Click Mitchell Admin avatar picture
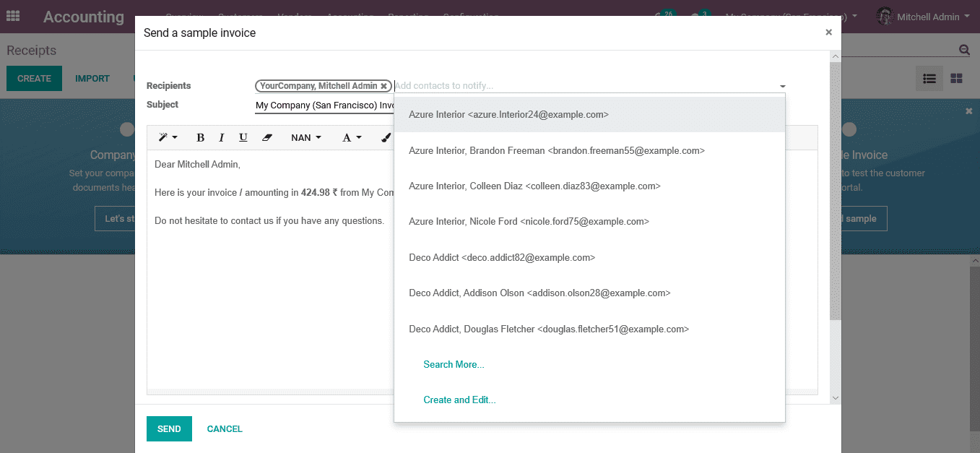 pyautogui.click(x=885, y=16)
